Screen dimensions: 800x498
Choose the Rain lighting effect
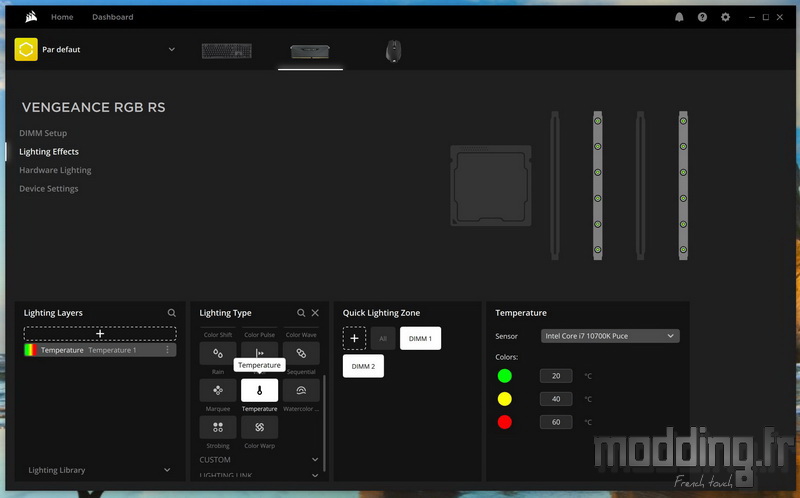pyautogui.click(x=218, y=353)
